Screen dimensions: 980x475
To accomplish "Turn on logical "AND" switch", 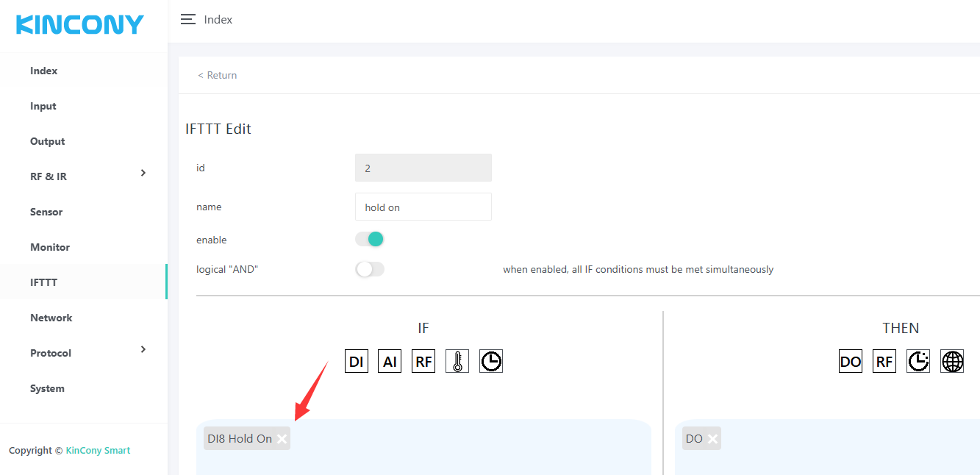I will (370, 269).
